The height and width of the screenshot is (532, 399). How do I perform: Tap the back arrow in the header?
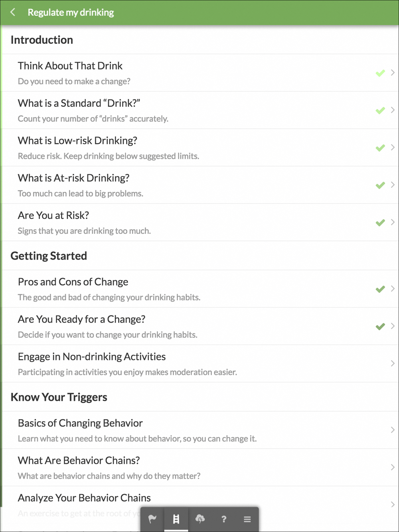point(13,12)
